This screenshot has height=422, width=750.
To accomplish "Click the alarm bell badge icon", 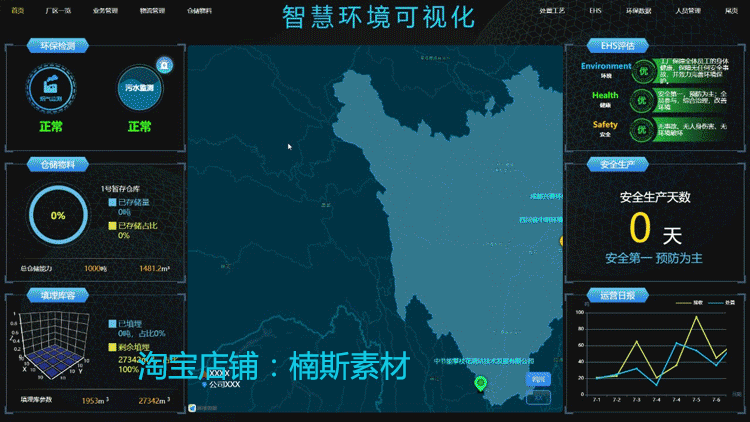I will tap(165, 65).
